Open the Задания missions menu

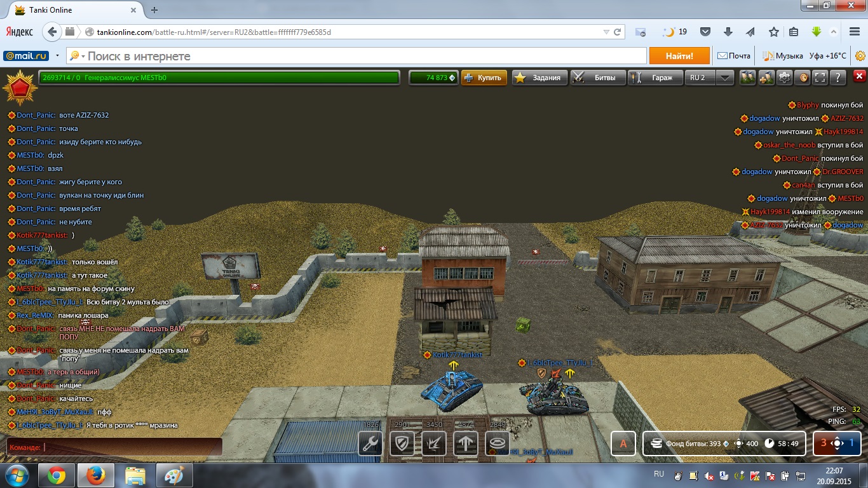click(x=539, y=78)
